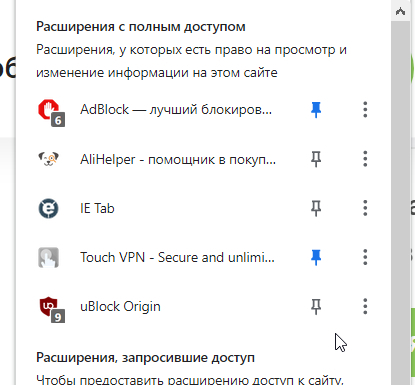415x385 pixels.
Task: Click the scrollbar up arrow
Action: click(400, 12)
